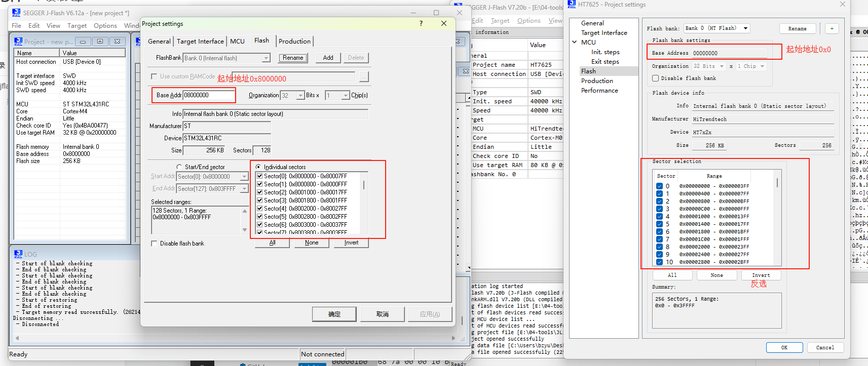868x366 pixels.
Task: Close the Project sub-panel
Action: tap(117, 42)
